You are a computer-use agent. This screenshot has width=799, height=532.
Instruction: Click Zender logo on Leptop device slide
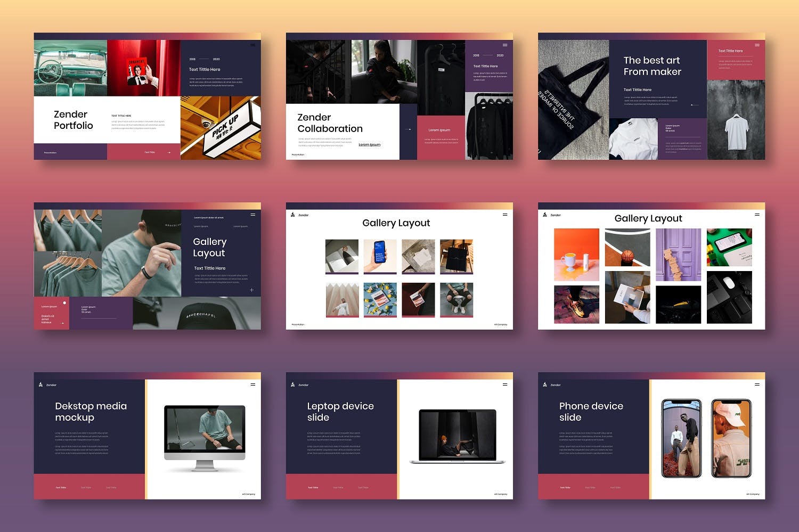[293, 384]
